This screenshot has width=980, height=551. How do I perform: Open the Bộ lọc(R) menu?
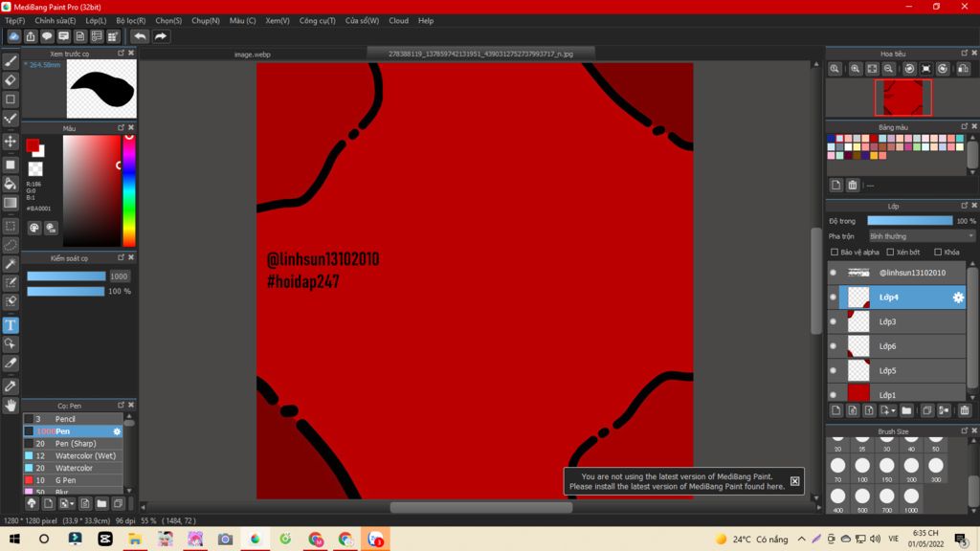point(130,21)
